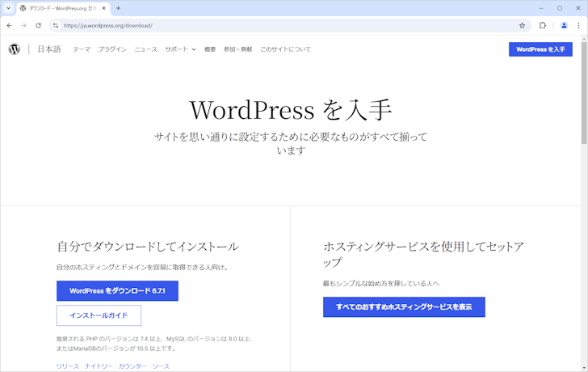This screenshot has height=372, width=588.
Task: Open Chrome three-dot menu
Action: (x=578, y=26)
